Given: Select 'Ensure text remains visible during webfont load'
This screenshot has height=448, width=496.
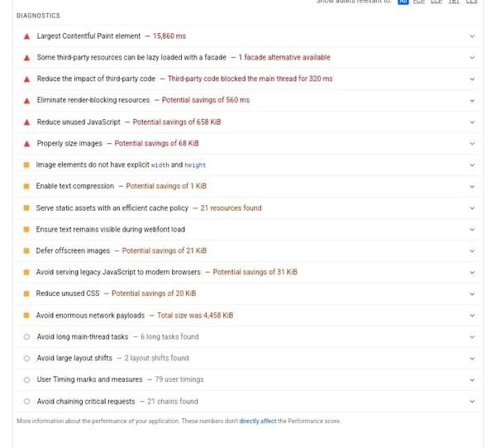Looking at the screenshot, I should tap(110, 230).
